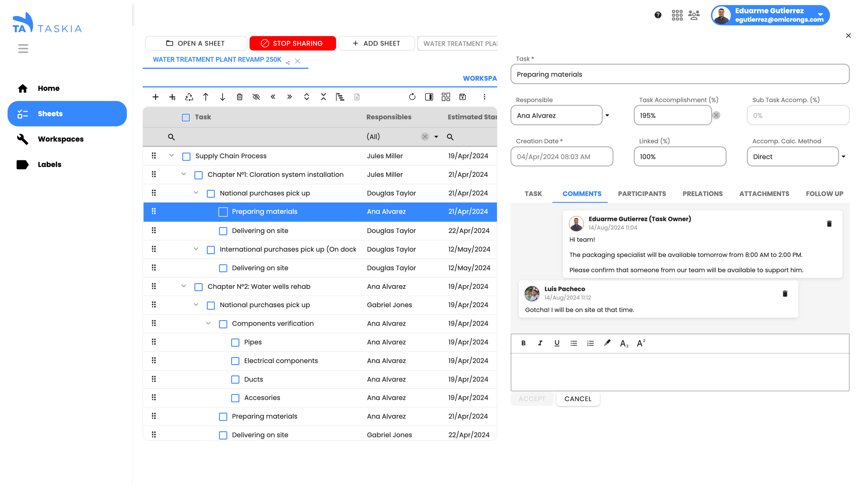Click the save sheet icon
Screen dimensions: 868x488
pos(463,97)
